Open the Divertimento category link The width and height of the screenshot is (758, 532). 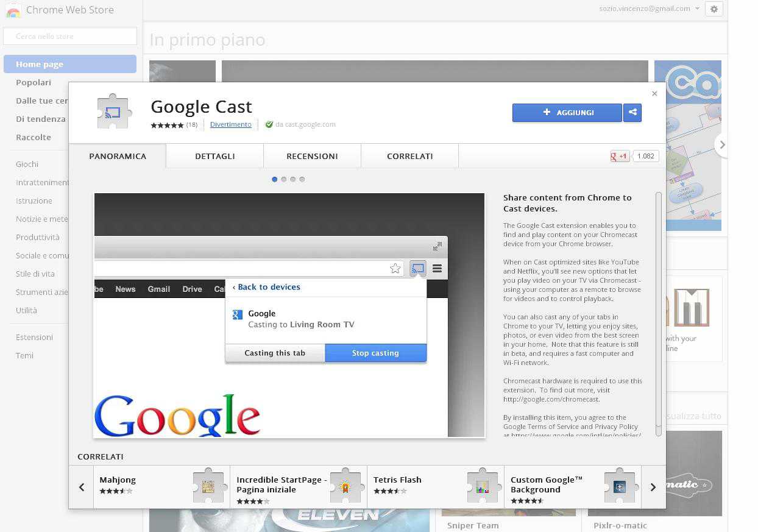tap(230, 124)
